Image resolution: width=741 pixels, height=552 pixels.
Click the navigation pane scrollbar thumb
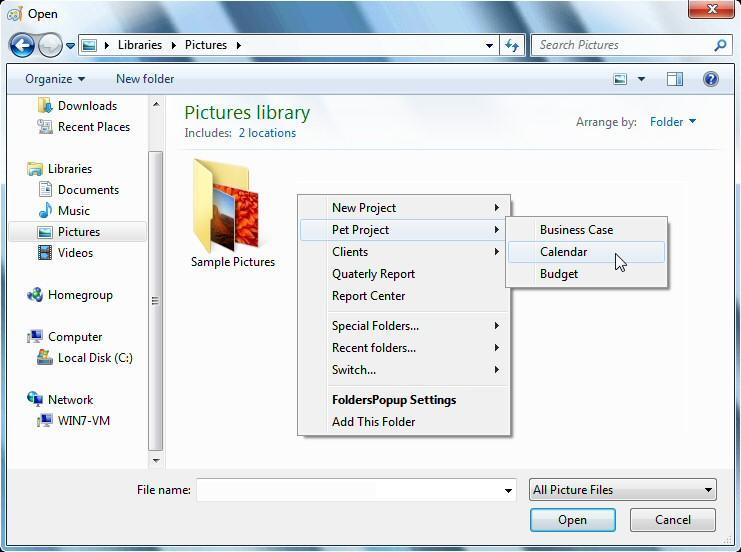pos(155,301)
